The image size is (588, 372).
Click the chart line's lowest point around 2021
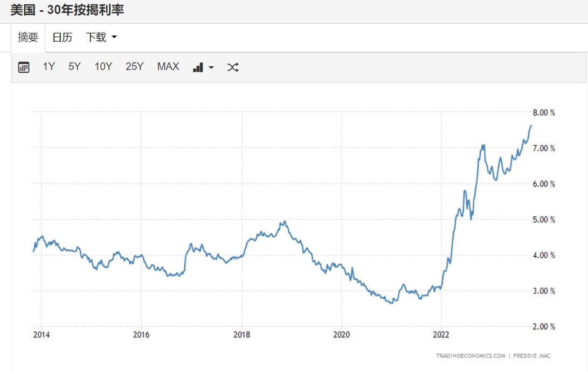(390, 303)
